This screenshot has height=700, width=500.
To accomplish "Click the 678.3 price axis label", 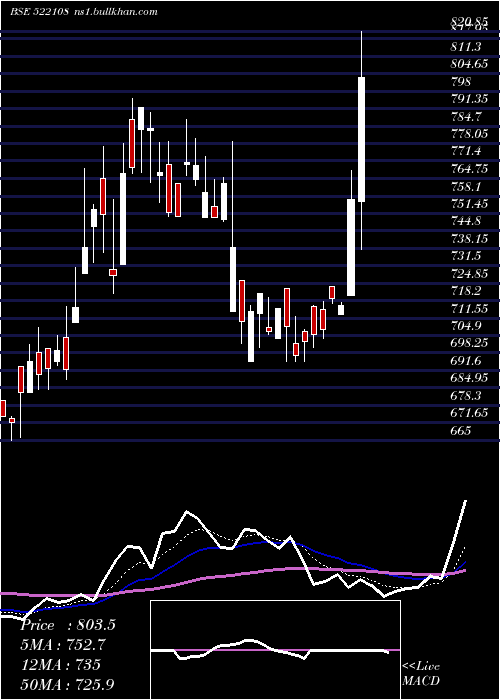I will click(466, 396).
